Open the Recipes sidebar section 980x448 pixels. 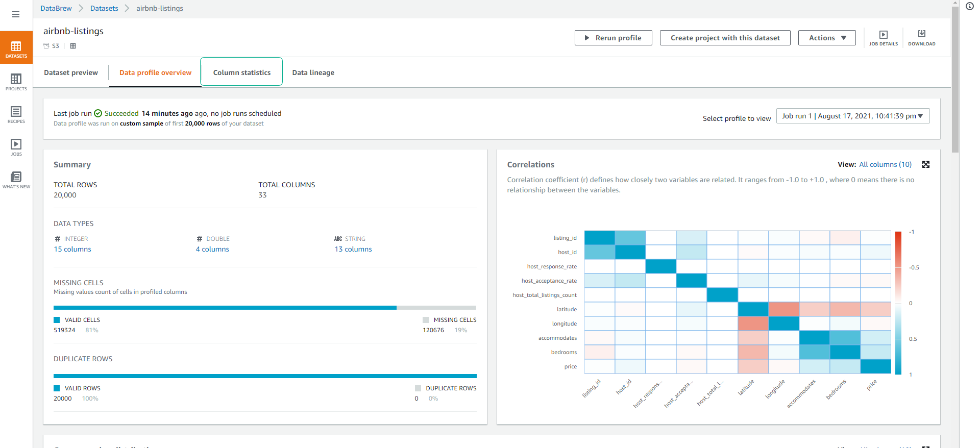(x=16, y=114)
